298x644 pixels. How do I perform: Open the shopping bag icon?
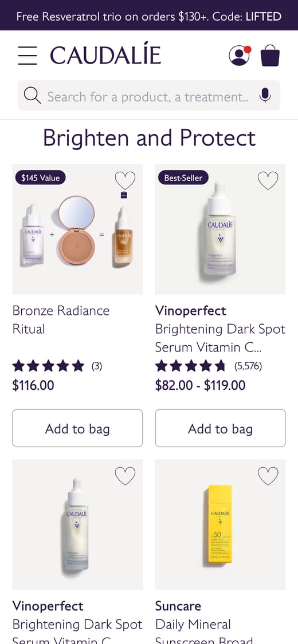270,56
